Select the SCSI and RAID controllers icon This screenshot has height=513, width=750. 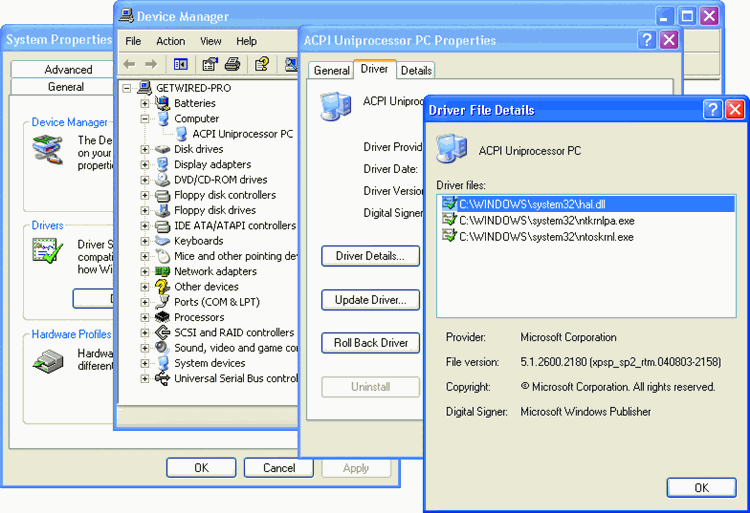(x=163, y=332)
